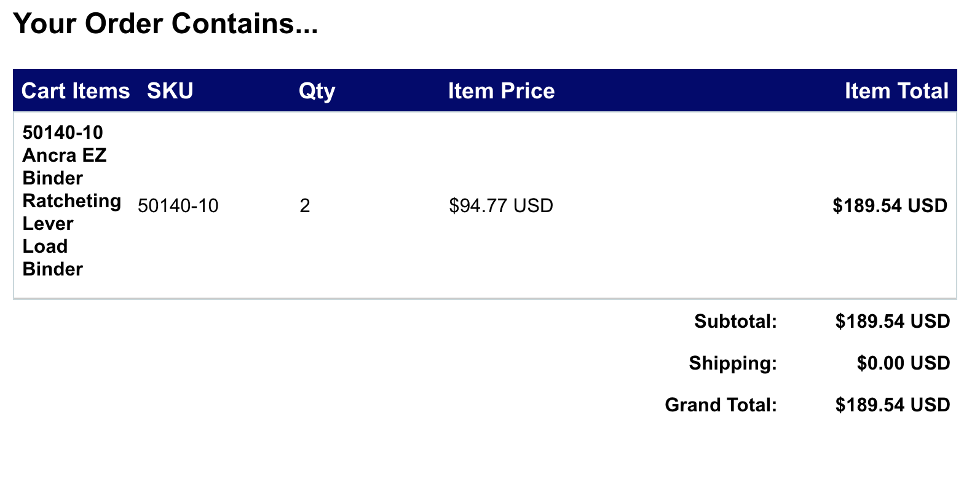Click the Qty column header
The image size is (980, 503).
click(x=317, y=91)
